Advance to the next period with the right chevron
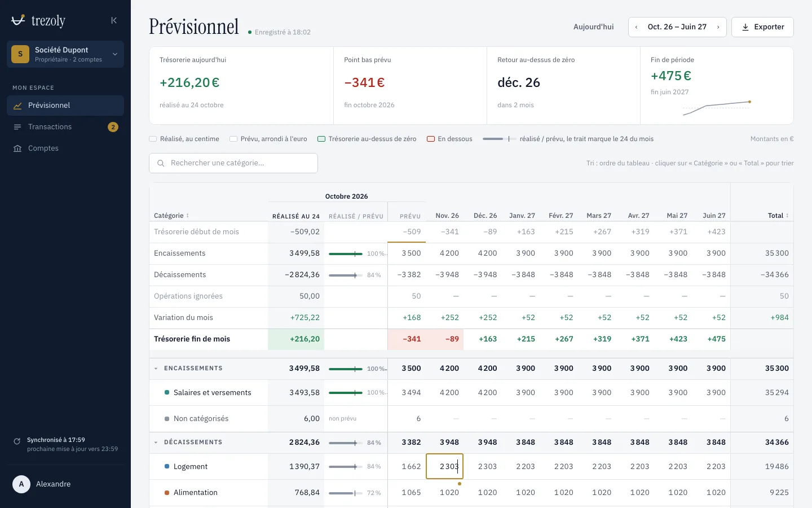 click(x=718, y=27)
